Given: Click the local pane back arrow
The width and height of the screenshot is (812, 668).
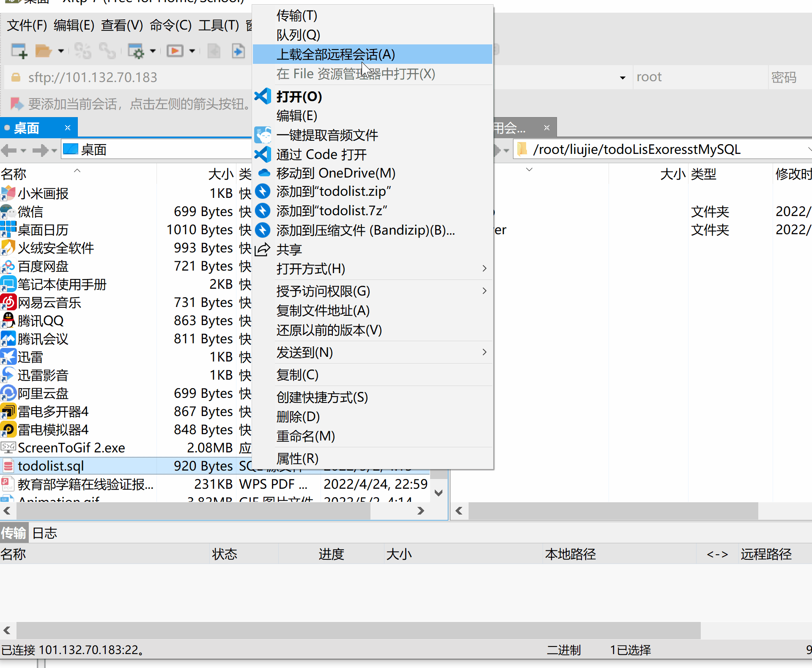Looking at the screenshot, I should coord(9,150).
